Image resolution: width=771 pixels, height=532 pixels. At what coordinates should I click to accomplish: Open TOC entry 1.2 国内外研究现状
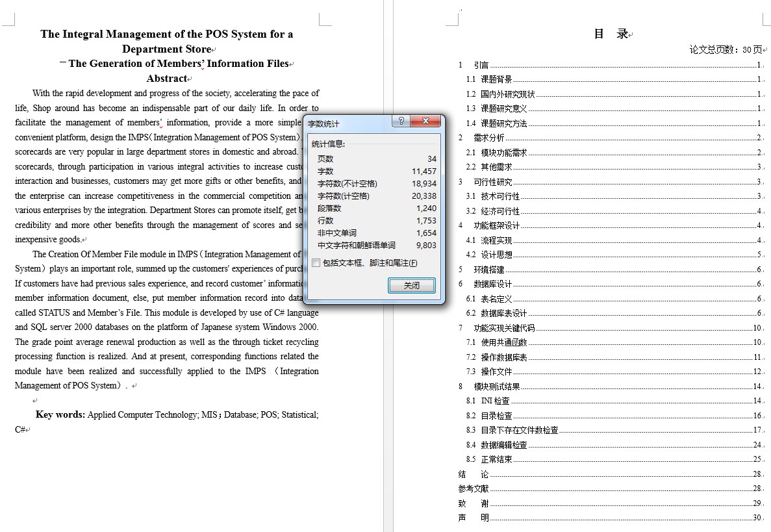[614, 94]
